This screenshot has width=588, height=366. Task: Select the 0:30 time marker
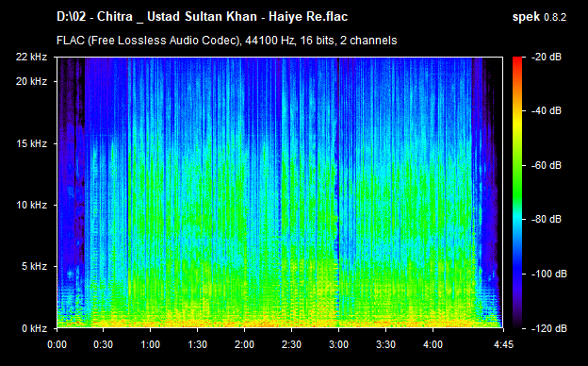click(x=103, y=344)
